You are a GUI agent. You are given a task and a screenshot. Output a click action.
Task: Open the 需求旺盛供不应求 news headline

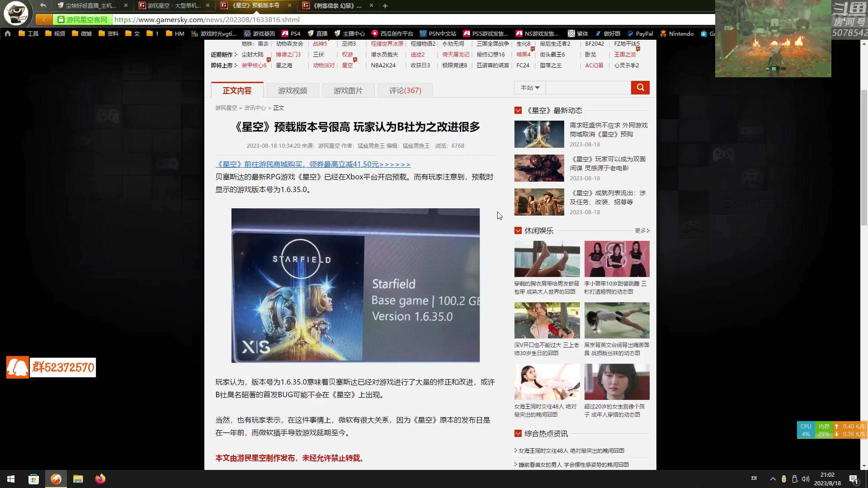pos(609,130)
